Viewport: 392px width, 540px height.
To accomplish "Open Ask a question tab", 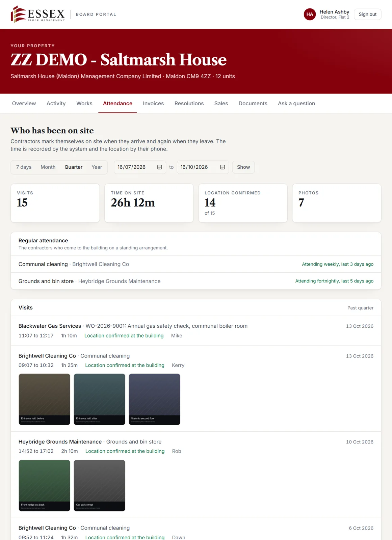I will click(296, 103).
